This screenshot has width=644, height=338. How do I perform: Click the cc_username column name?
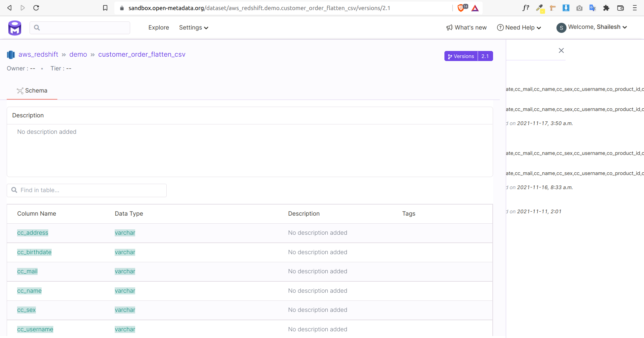click(35, 329)
